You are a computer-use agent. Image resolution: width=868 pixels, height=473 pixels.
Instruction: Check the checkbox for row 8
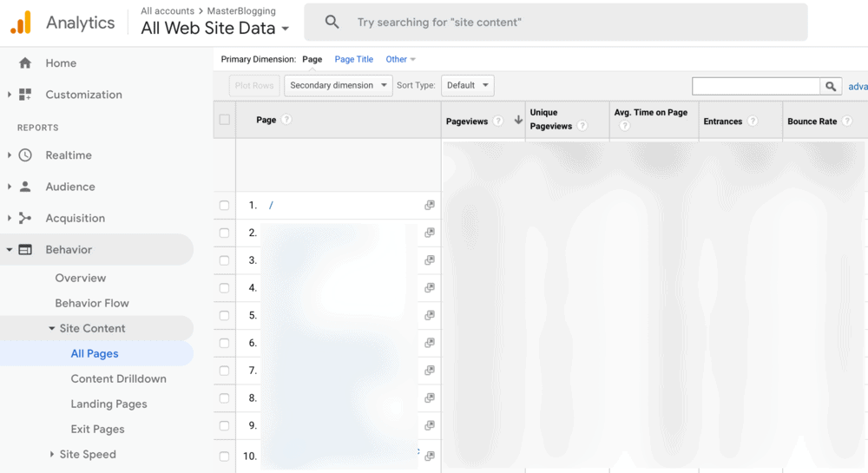coord(224,397)
